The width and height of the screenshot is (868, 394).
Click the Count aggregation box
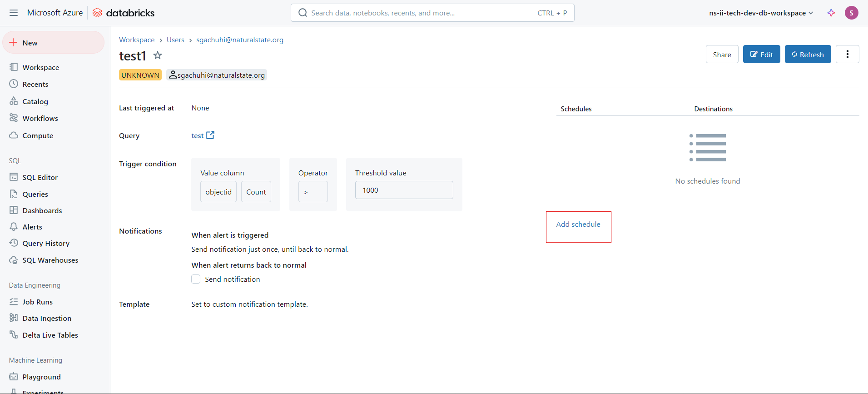pyautogui.click(x=256, y=192)
